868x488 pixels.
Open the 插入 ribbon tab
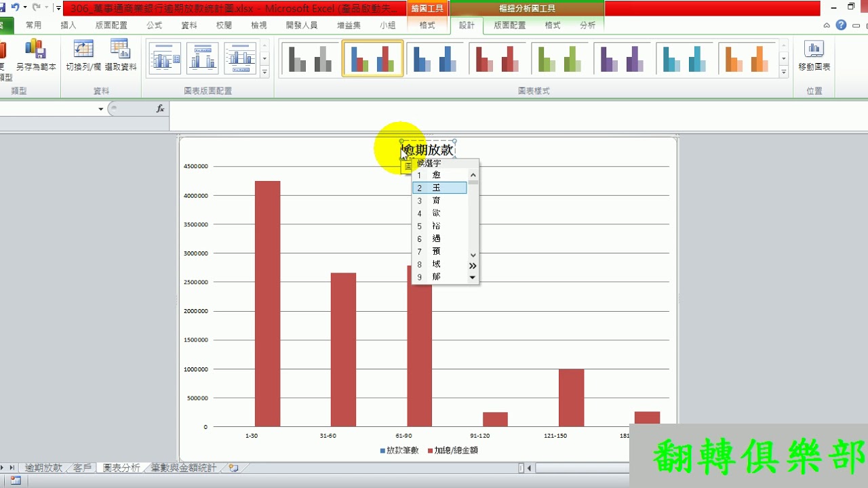click(x=68, y=25)
